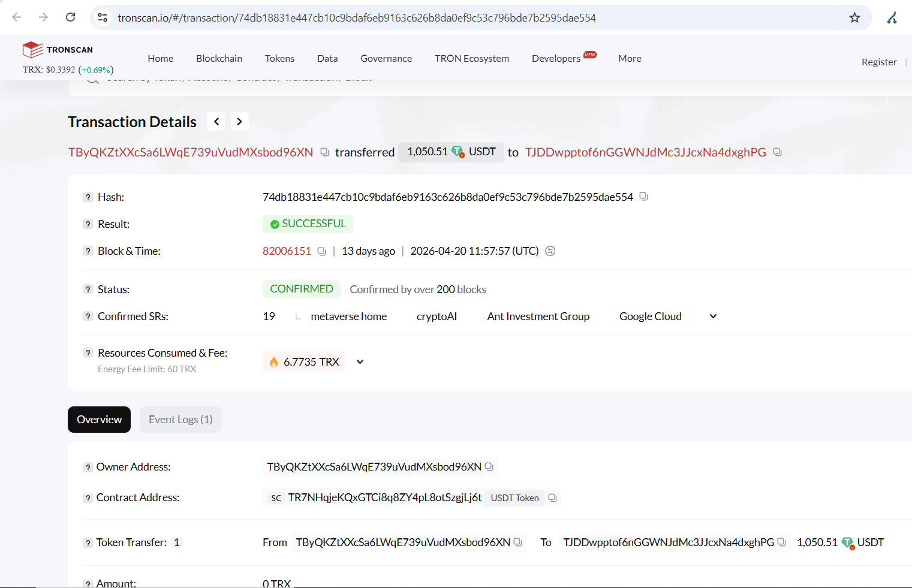Copy block number 82006151
Screen dimensions: 912x588
click(321, 251)
